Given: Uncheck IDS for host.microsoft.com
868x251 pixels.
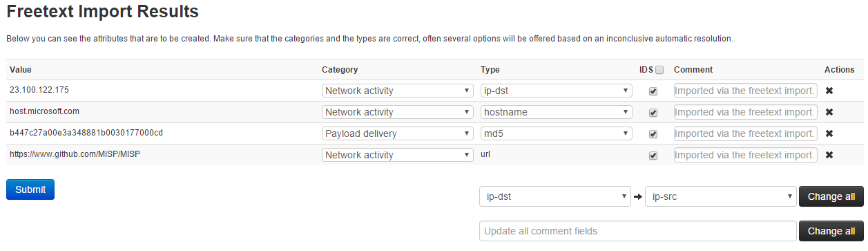Looking at the screenshot, I should 653,113.
